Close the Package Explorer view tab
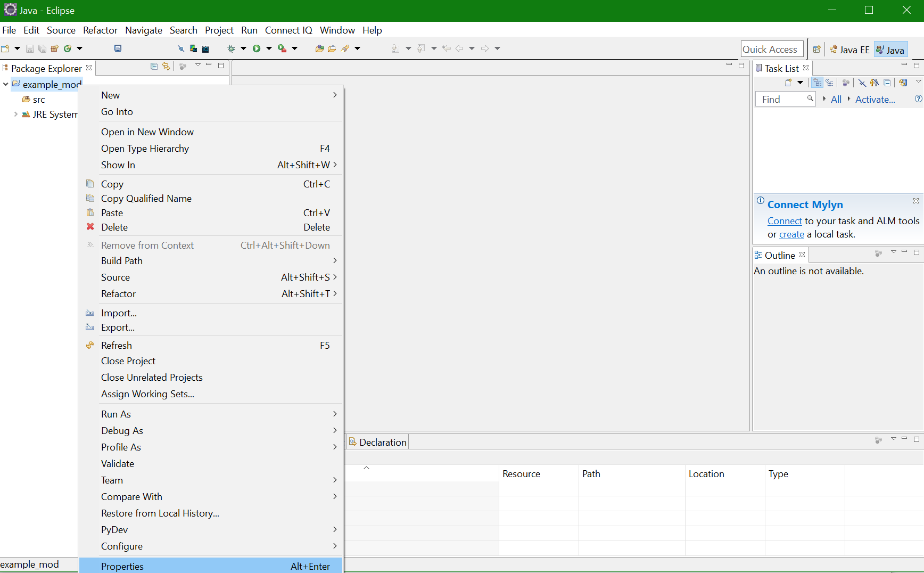This screenshot has width=924, height=573. pyautogui.click(x=89, y=68)
